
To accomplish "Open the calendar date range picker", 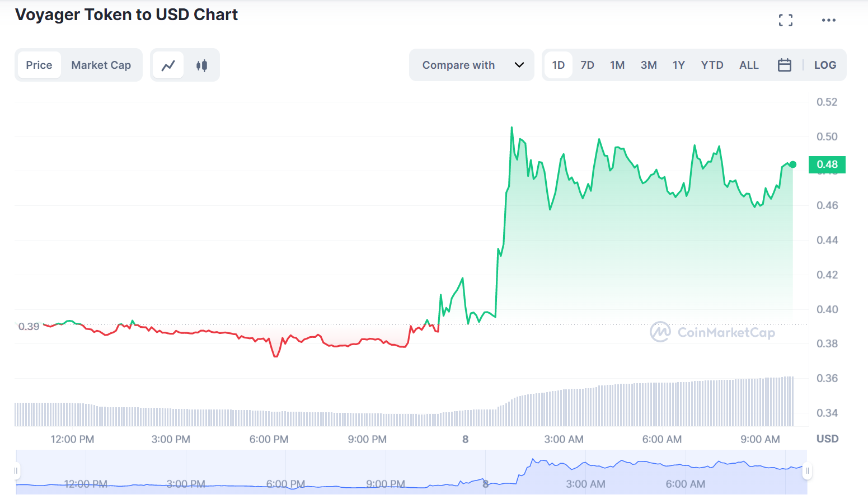I will [x=784, y=65].
